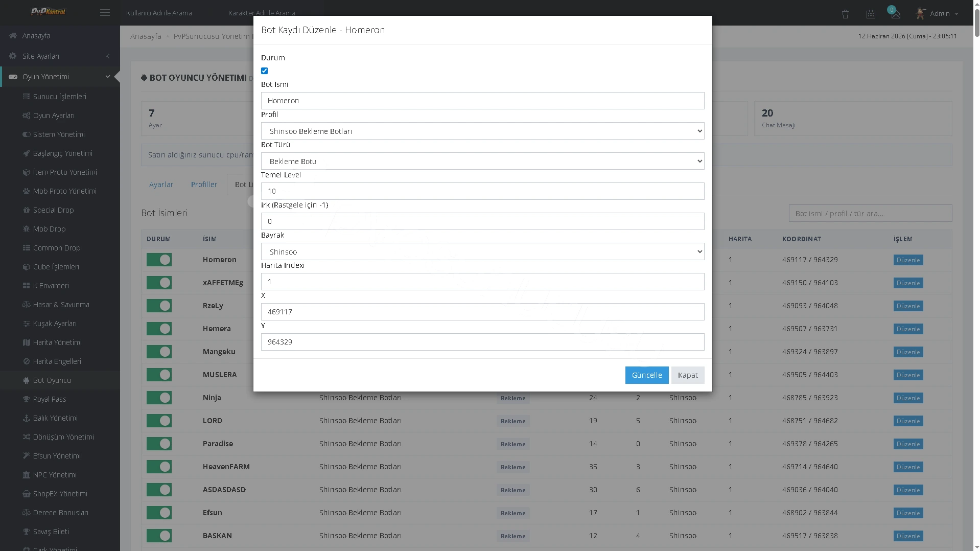This screenshot has height=551, width=980.
Task: Uncheck the Durum checkbox in dialog
Action: (x=264, y=71)
